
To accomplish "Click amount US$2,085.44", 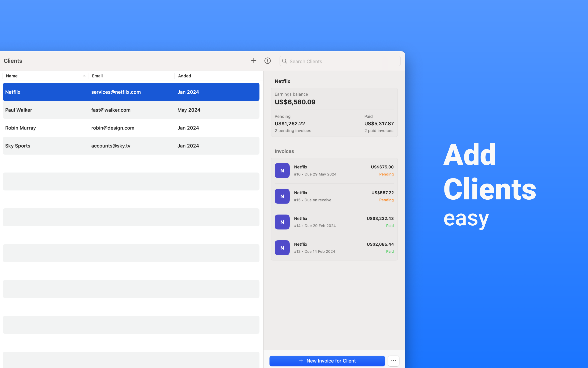I will (380, 244).
